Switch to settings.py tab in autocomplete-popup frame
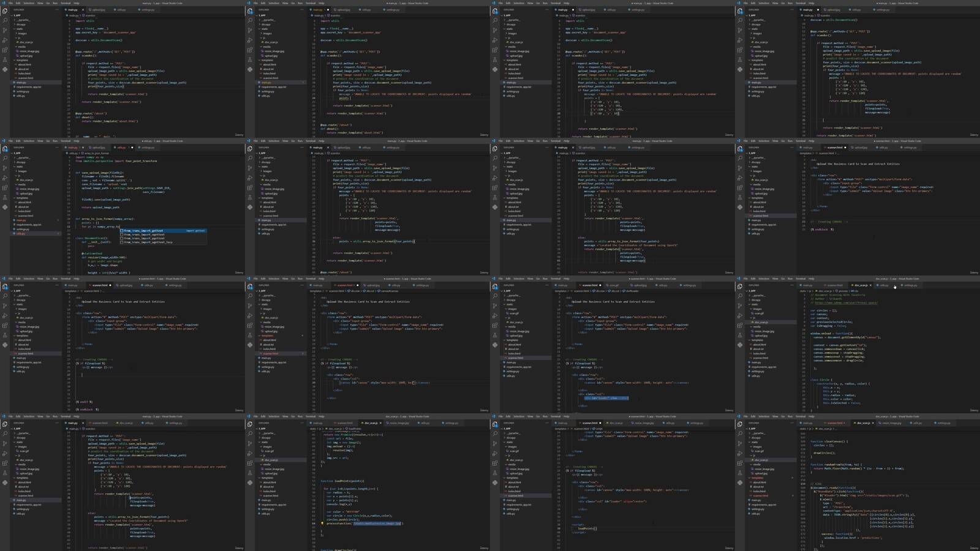This screenshot has height=551, width=980. (x=148, y=148)
